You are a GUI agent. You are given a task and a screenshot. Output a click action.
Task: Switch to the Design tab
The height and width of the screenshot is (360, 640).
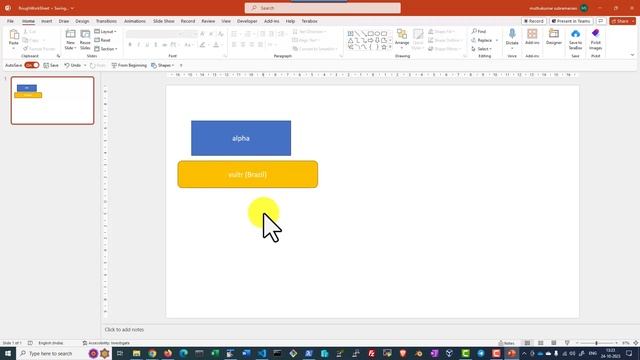[x=82, y=21]
